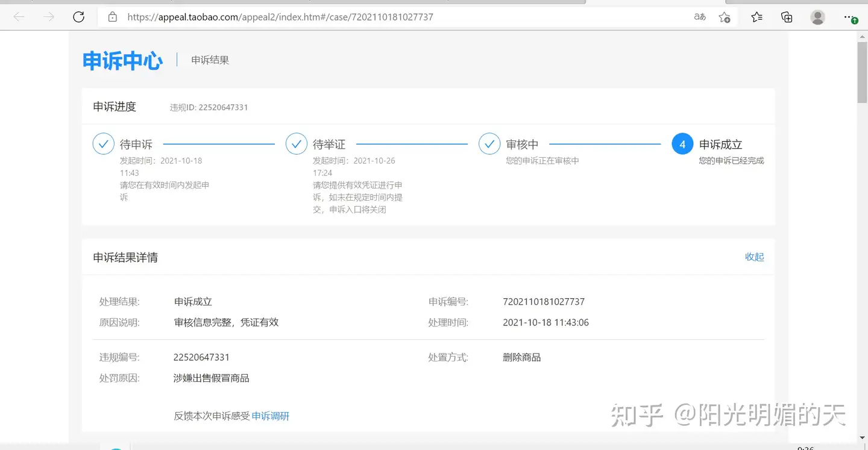Add page to favorites star icon

[x=725, y=17]
